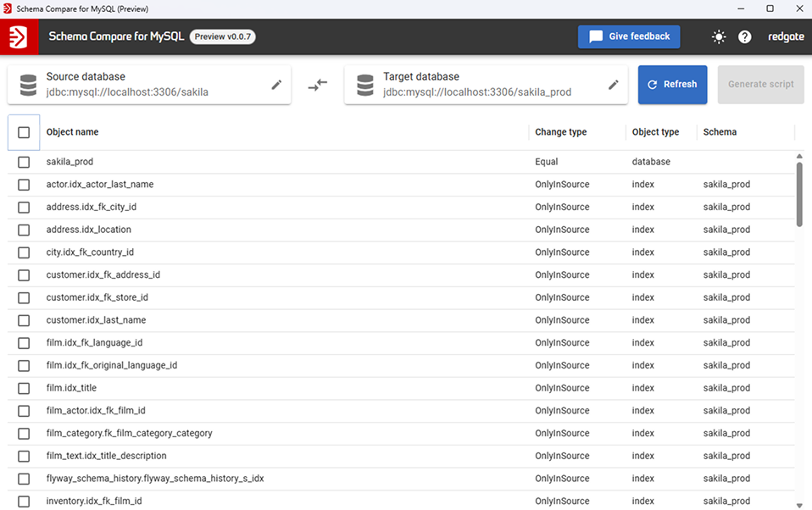Select the city.idx_fk_country_id row text

coord(90,252)
